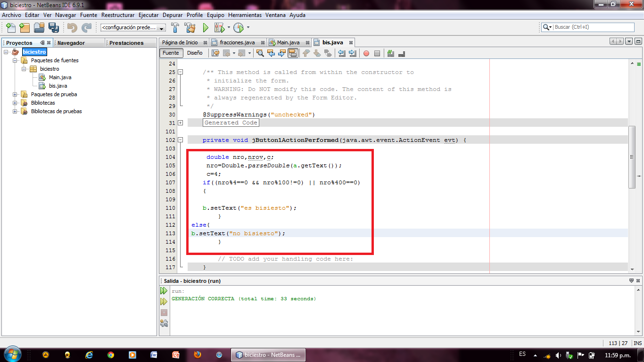This screenshot has height=362, width=644.
Task: Clean and build with the broom icon
Action: (x=190, y=27)
